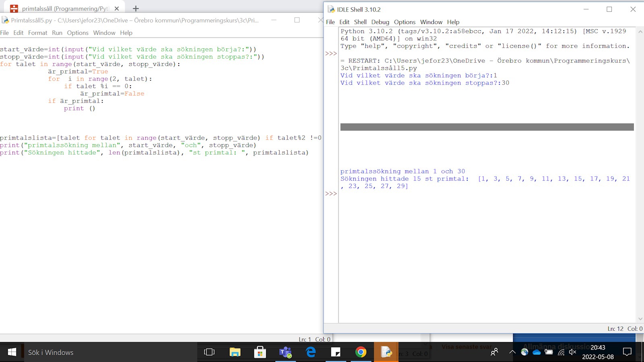Click the Shell menu in IDLE Shell

click(360, 22)
